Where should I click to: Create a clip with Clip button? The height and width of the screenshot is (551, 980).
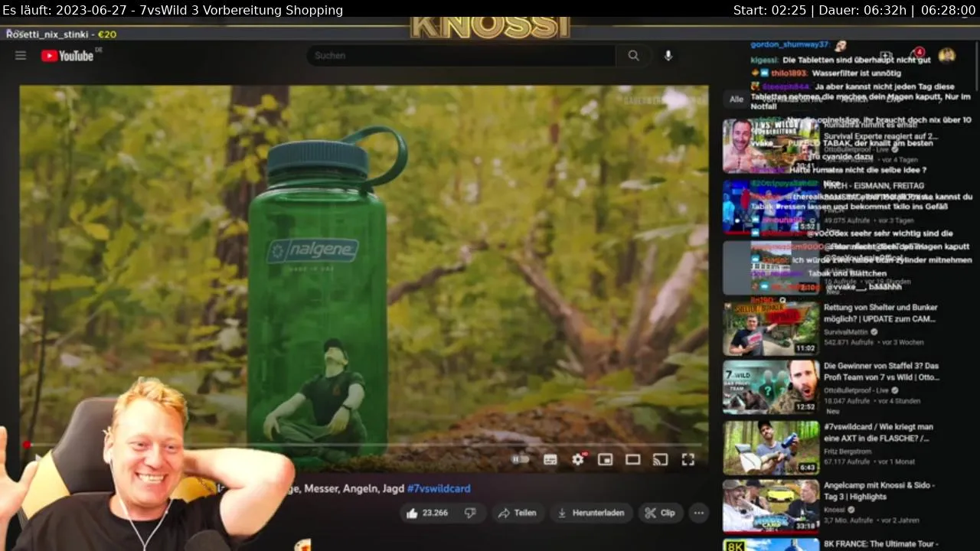click(660, 513)
